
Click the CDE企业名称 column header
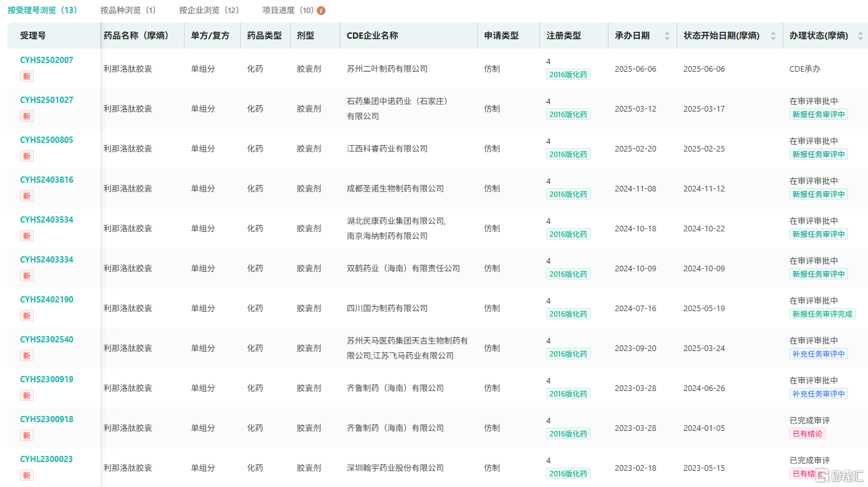tap(372, 36)
